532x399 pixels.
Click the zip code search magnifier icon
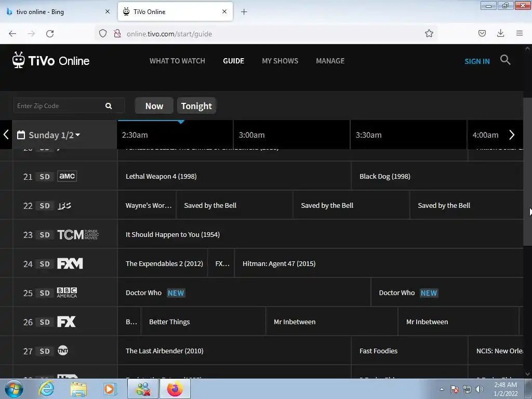[109, 106]
